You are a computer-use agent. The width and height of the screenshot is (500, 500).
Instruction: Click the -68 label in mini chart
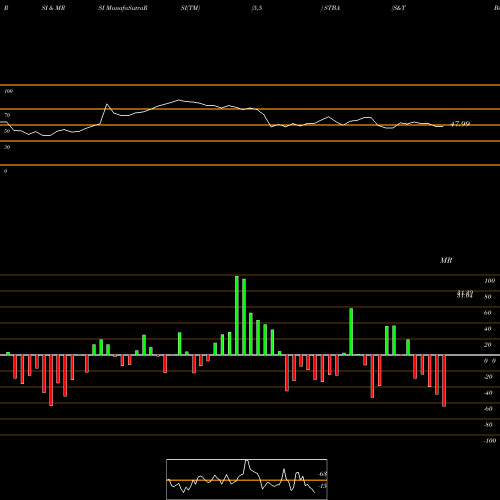pos(323,474)
